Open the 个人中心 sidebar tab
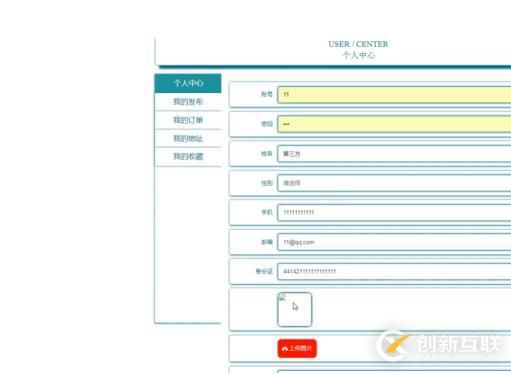The height and width of the screenshot is (374, 511). point(188,83)
